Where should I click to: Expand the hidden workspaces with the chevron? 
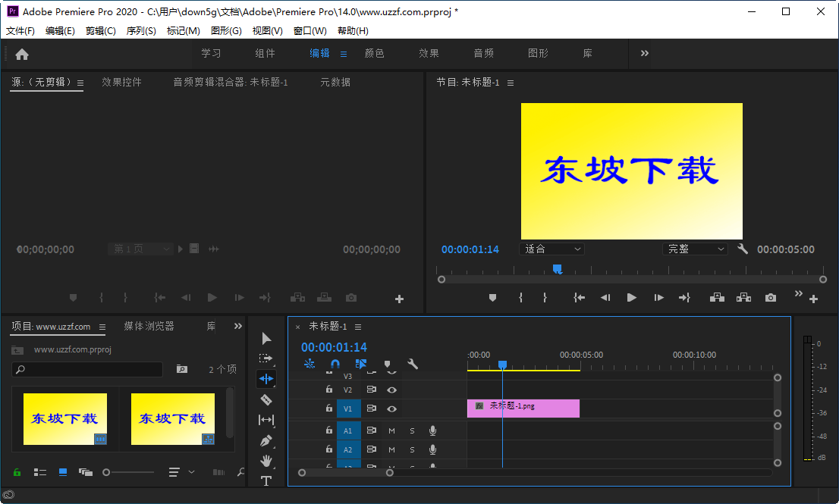tap(644, 53)
